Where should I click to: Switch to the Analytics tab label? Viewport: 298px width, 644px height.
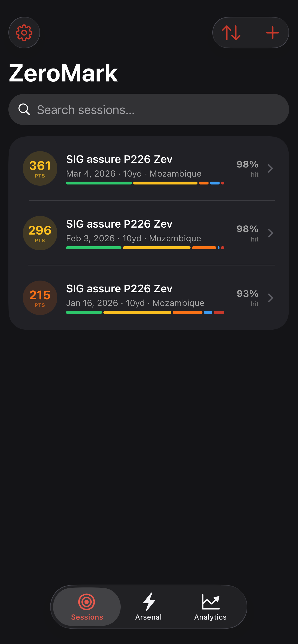[x=211, y=617]
